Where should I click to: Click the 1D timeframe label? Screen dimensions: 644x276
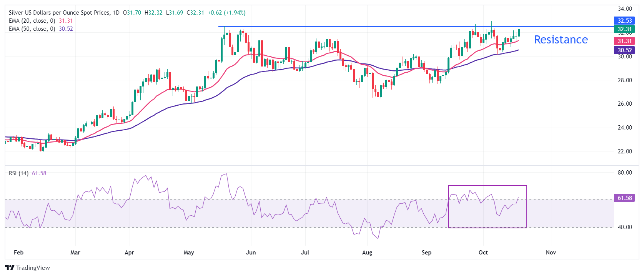116,13
